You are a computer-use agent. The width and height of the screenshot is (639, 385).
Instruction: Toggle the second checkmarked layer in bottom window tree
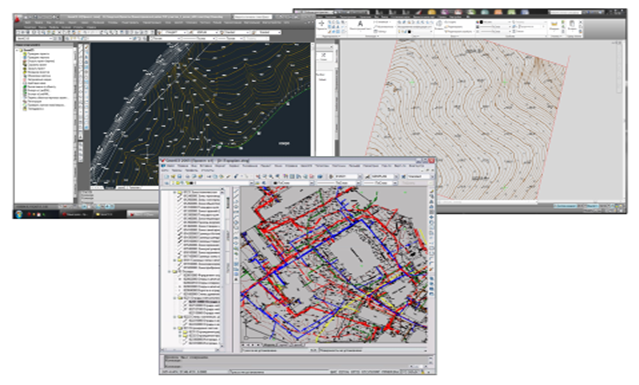tap(180, 200)
